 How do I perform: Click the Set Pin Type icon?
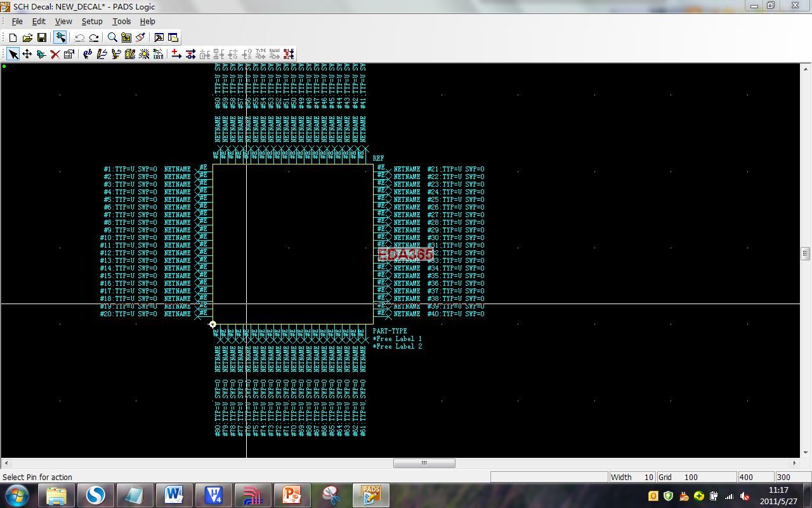pyautogui.click(x=261, y=54)
